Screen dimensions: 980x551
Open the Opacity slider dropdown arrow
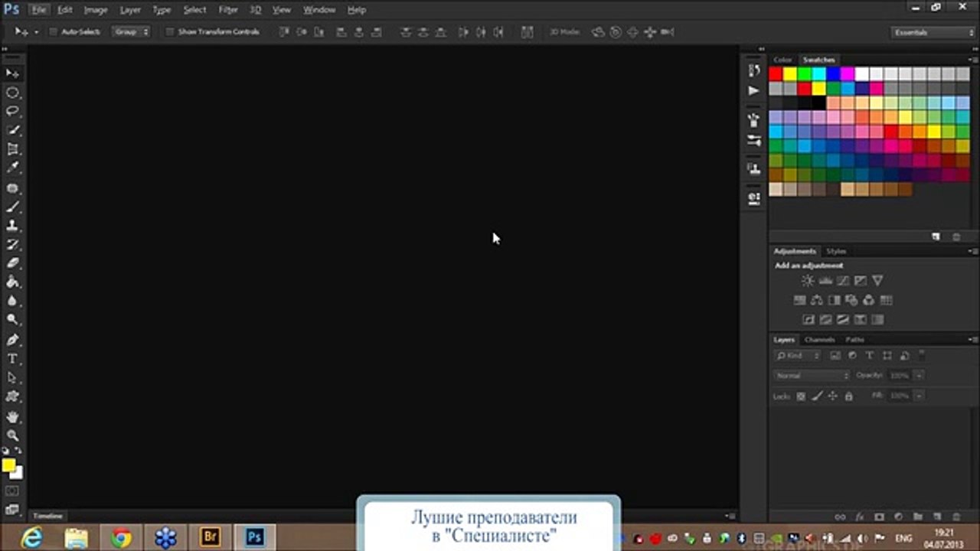[919, 376]
